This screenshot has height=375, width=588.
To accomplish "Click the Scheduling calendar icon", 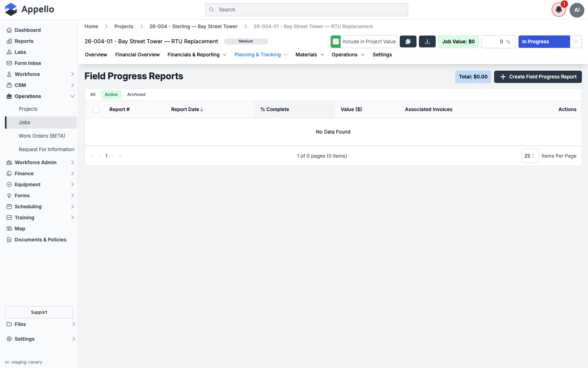I will coord(9,207).
